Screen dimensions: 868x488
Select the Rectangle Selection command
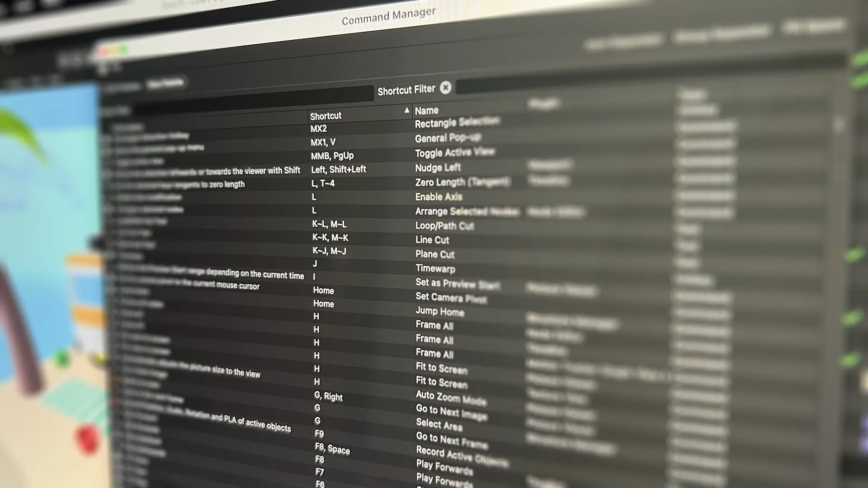click(x=457, y=122)
